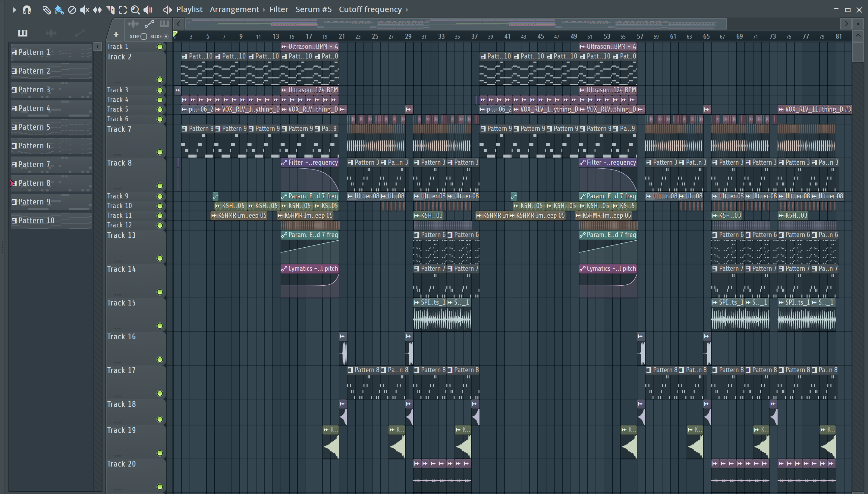The width and height of the screenshot is (868, 494).
Task: Select the Delete tool
Action: click(x=71, y=10)
